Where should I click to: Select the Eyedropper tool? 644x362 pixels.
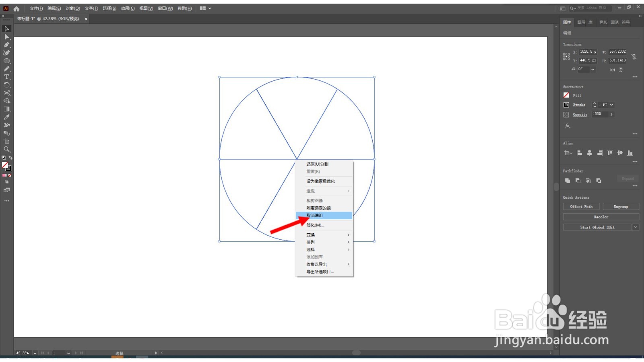(x=6, y=117)
